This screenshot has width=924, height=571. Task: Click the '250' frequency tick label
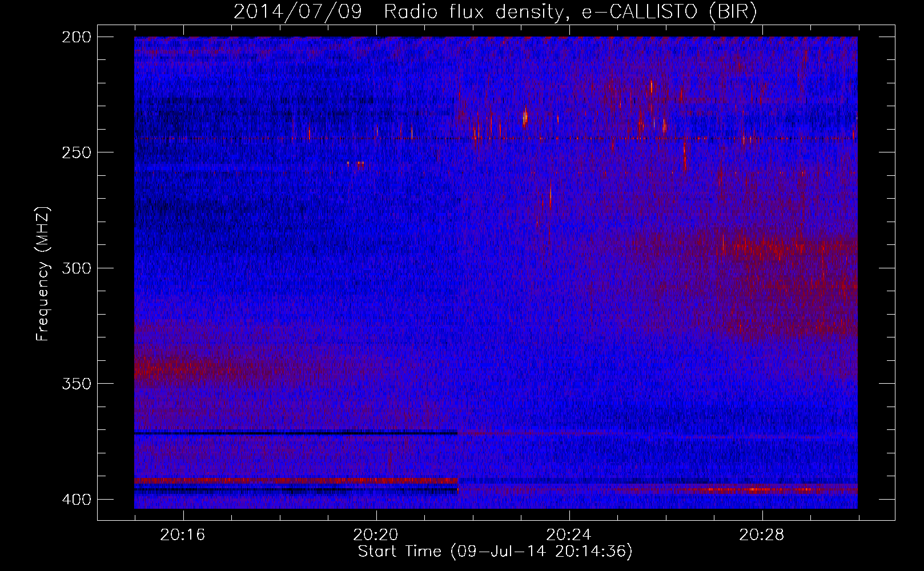(76, 152)
